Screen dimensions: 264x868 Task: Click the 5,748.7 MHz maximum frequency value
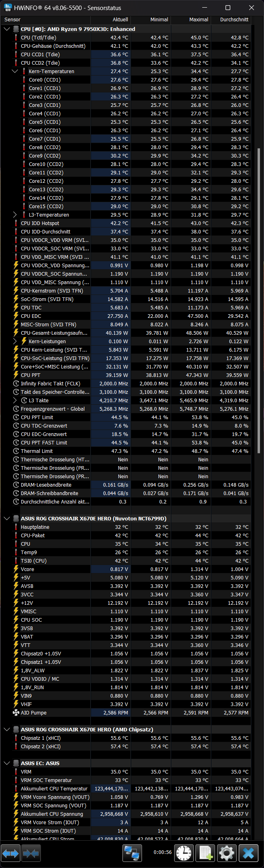[x=194, y=409]
